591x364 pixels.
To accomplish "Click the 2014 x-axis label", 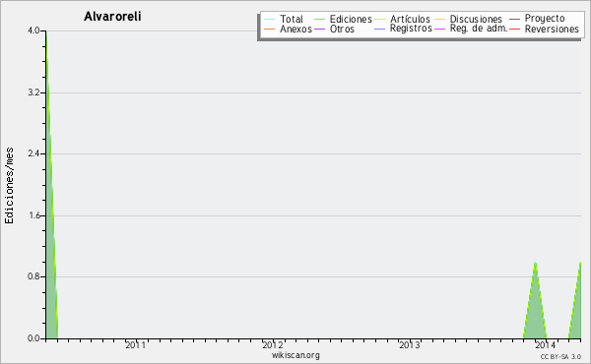I will point(545,344).
